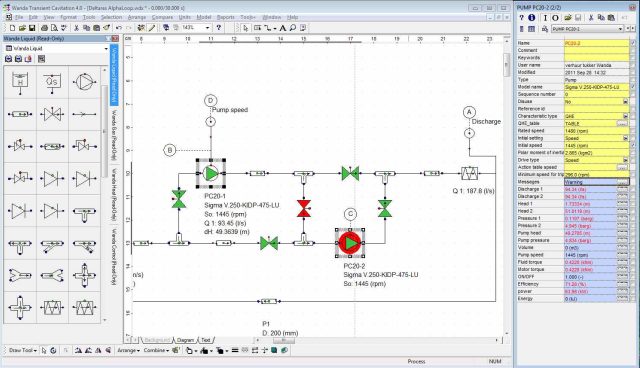The height and width of the screenshot is (368, 640).
Task: Select the cross junction component in palette bottom-left
Action: [20, 307]
